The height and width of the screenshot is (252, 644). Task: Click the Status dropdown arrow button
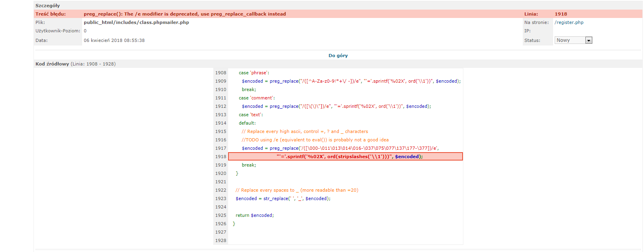[x=589, y=40]
